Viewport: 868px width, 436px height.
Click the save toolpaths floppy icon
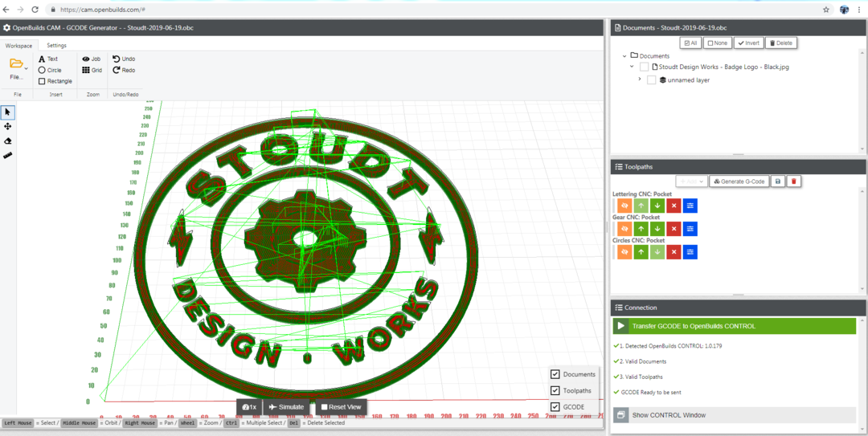point(777,181)
